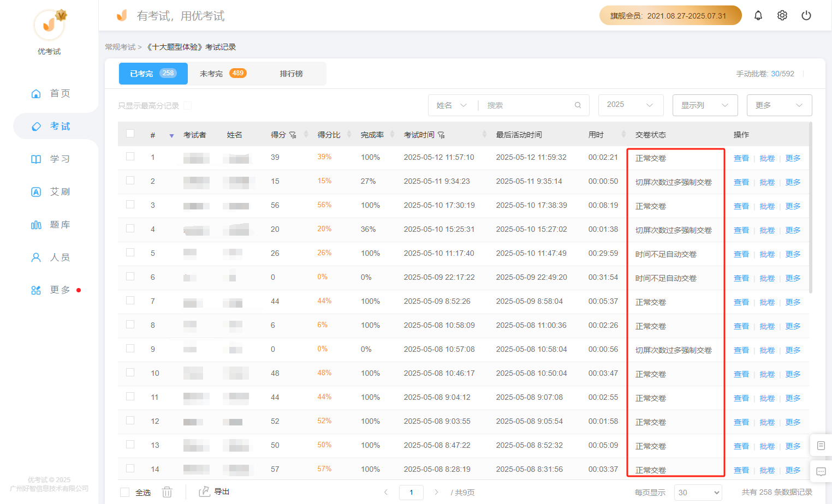Open 人员 section in sidebar

(50, 257)
